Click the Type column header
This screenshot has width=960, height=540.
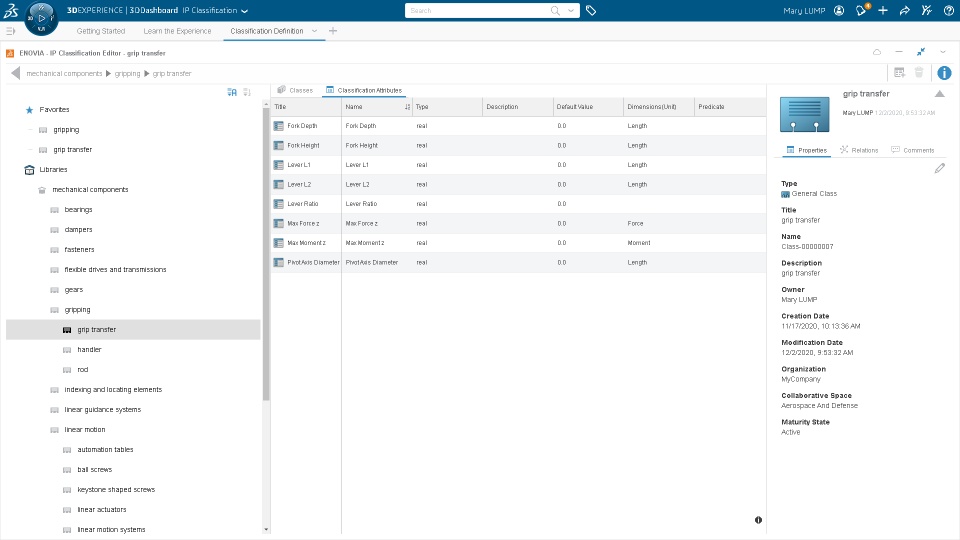(x=447, y=107)
